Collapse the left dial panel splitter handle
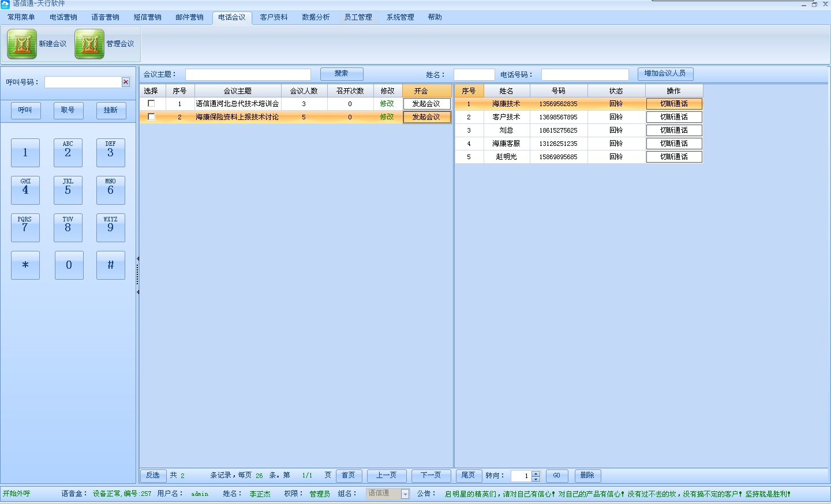Screen dimensions: 831x504 [138, 276]
